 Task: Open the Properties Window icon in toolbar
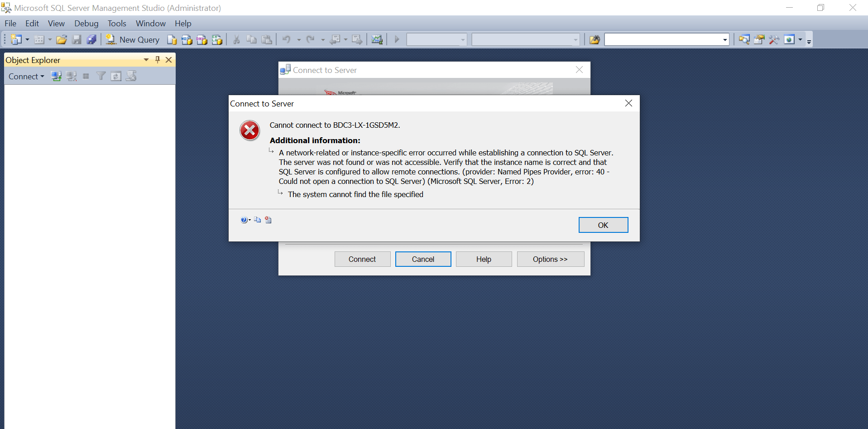(759, 40)
